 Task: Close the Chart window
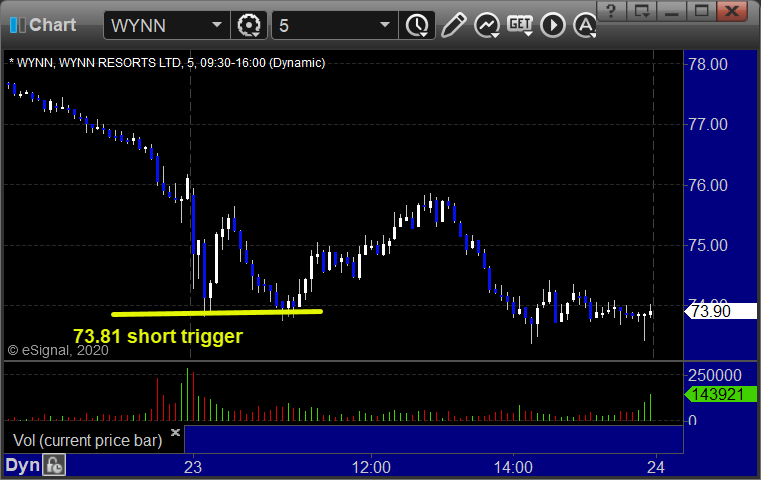[x=731, y=11]
